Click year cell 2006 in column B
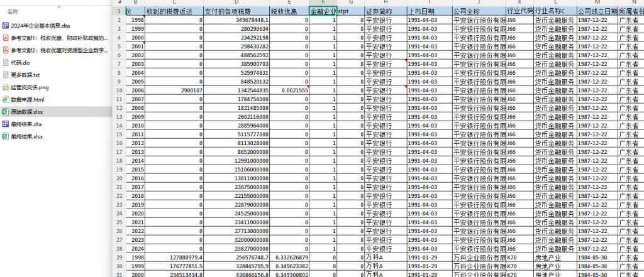Viewport: 644px width, 277px height. click(x=135, y=90)
